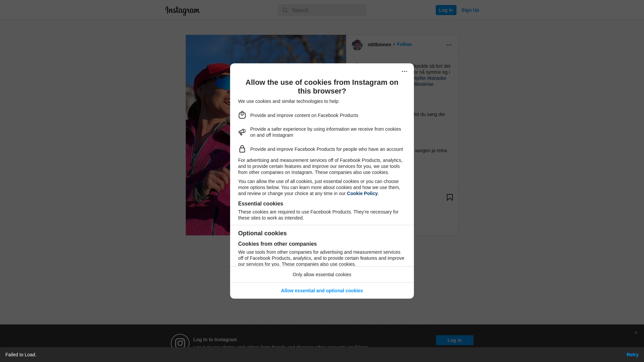Click Log In button in header
644x362 pixels.
click(446, 10)
